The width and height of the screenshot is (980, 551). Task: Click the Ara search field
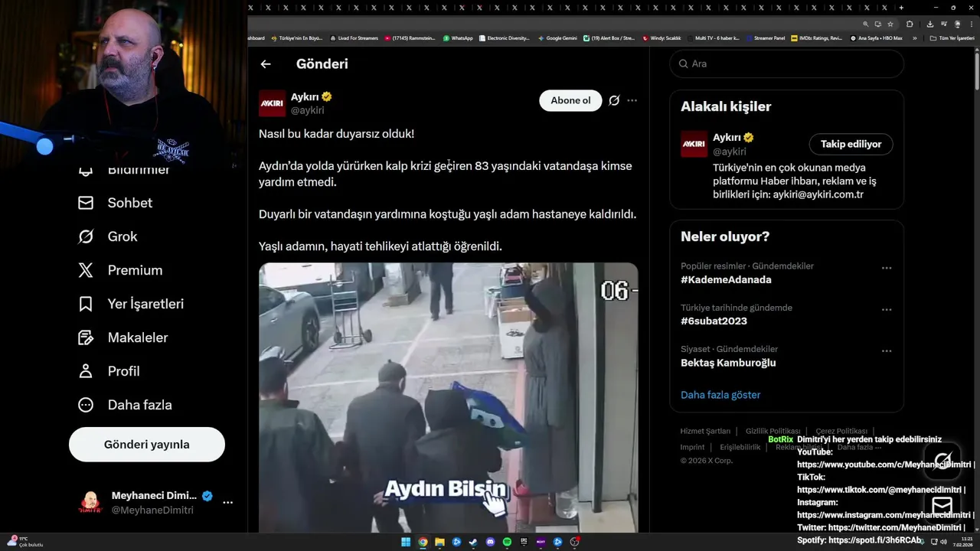point(787,64)
